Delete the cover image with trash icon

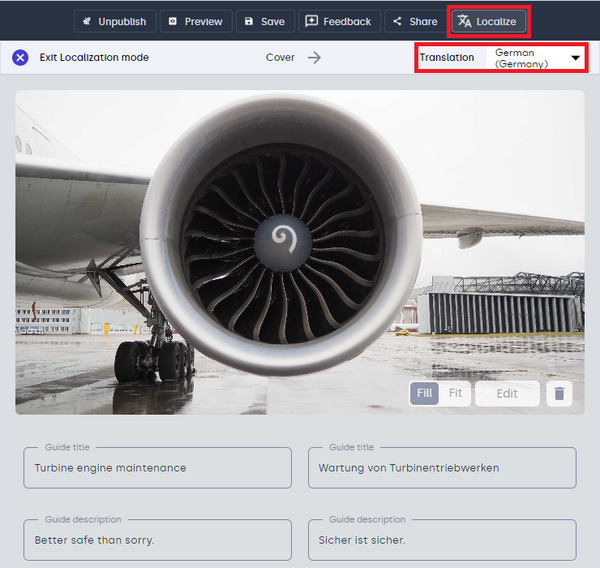click(x=559, y=393)
